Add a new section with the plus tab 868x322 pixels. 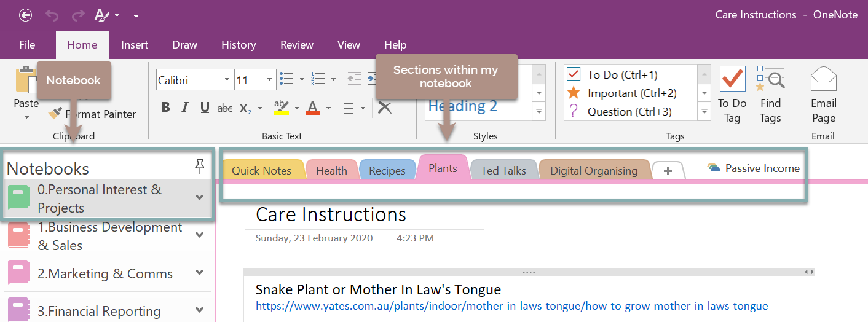pos(668,171)
